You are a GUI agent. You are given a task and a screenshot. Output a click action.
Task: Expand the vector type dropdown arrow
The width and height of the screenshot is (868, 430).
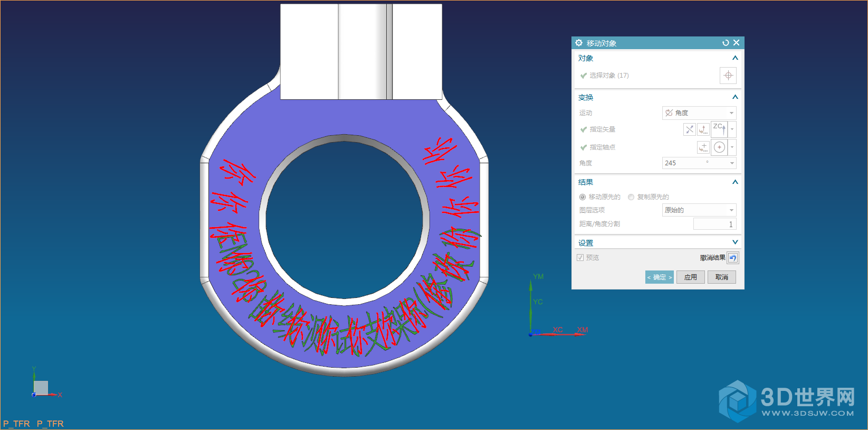tap(732, 129)
